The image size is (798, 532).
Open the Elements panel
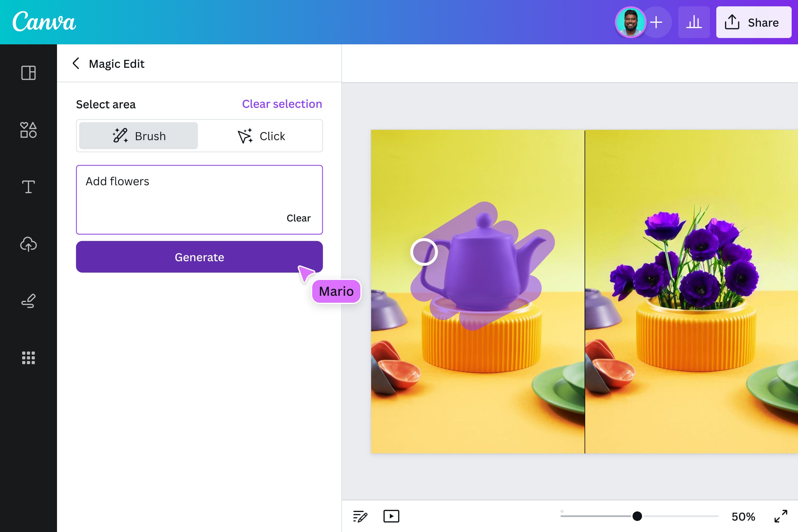pos(28,130)
